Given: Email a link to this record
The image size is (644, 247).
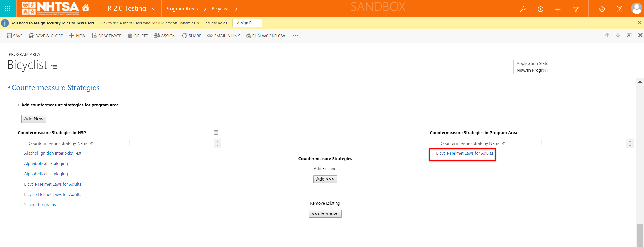Looking at the screenshot, I should pyautogui.click(x=224, y=36).
